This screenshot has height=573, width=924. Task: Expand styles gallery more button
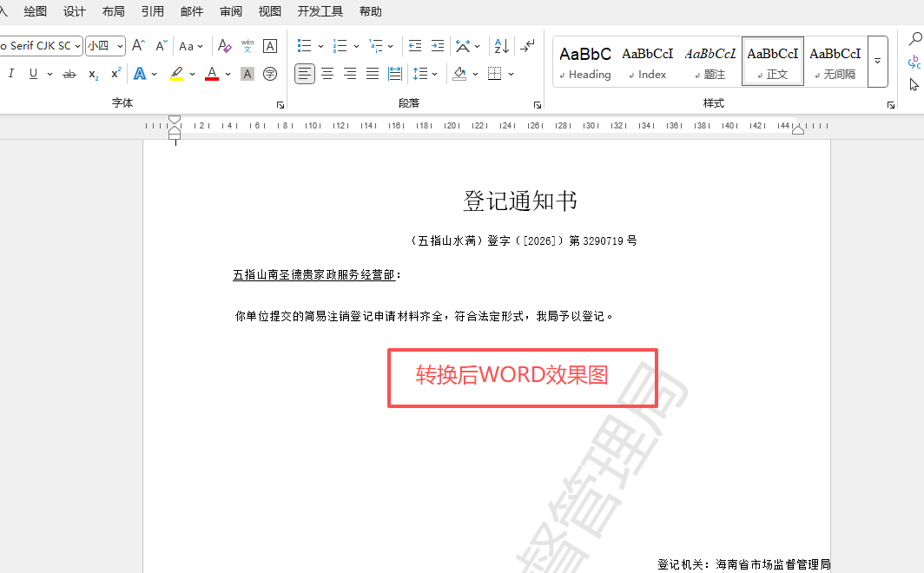(877, 62)
